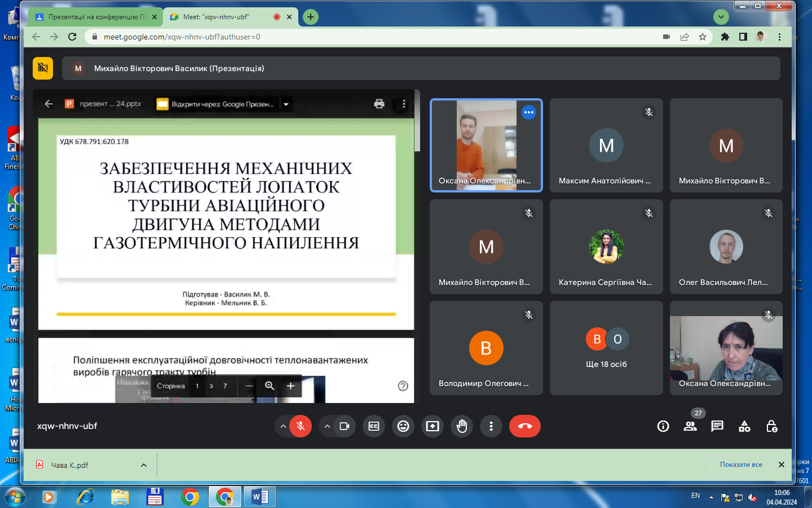Viewport: 812px width, 508px height.
Task: Open dropdown next to Google Презентації
Action: pos(286,104)
